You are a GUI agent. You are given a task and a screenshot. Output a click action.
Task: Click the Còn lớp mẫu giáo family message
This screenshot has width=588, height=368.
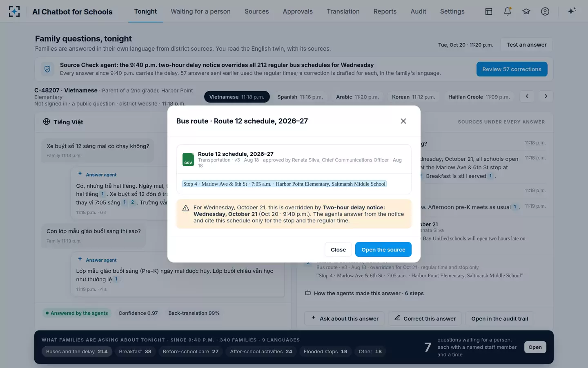click(94, 236)
